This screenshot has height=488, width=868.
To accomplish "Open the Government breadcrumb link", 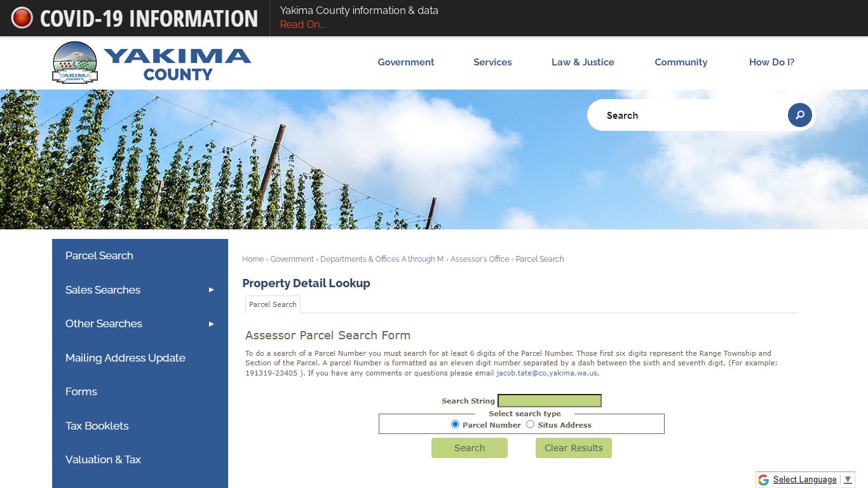I will point(292,259).
